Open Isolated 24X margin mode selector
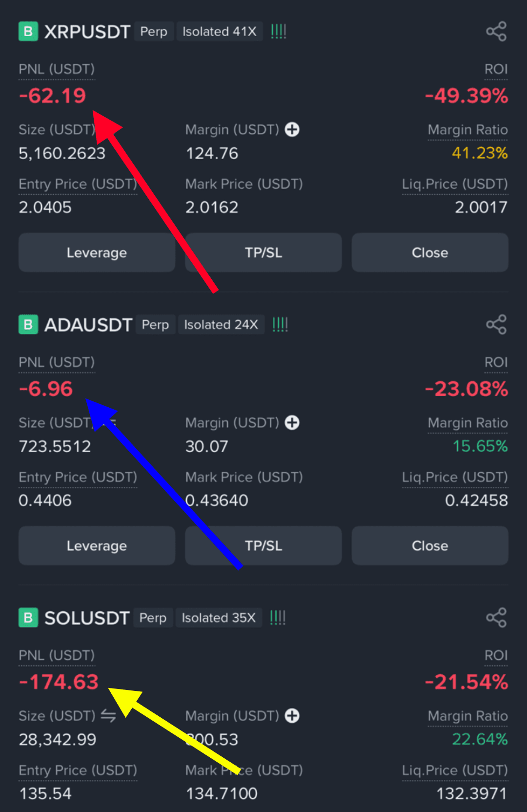The height and width of the screenshot is (812, 527). (221, 325)
